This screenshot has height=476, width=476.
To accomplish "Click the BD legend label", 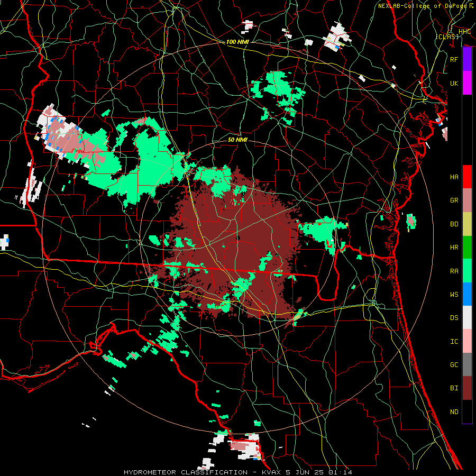I will tap(454, 224).
